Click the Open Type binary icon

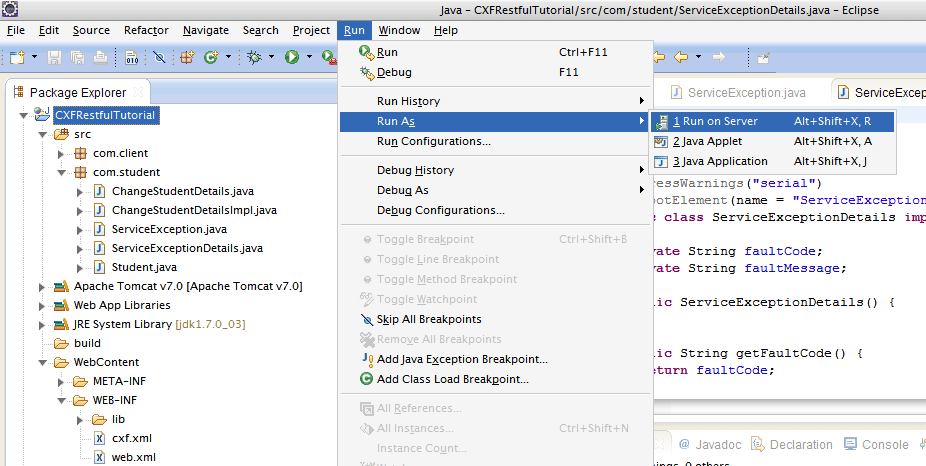[x=132, y=58]
